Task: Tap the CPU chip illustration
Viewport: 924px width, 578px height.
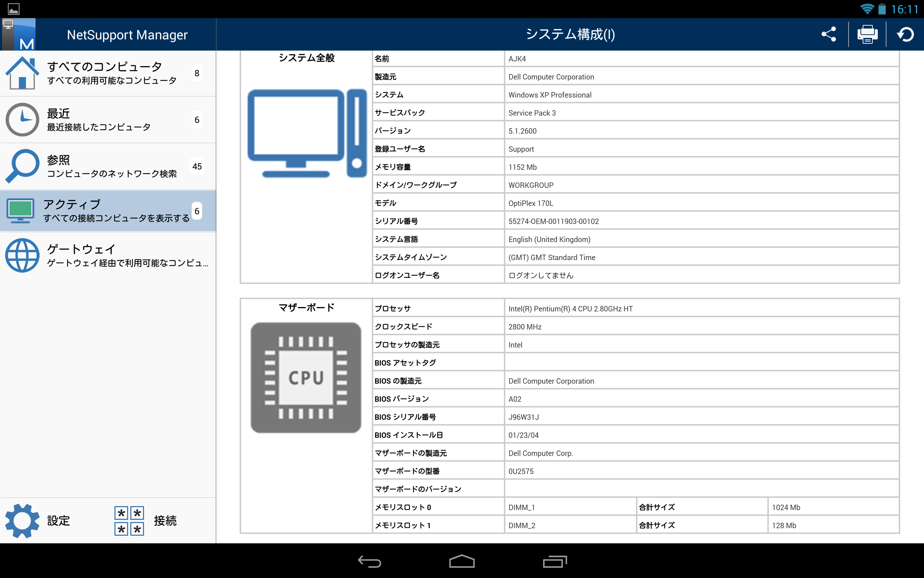Action: 306,378
